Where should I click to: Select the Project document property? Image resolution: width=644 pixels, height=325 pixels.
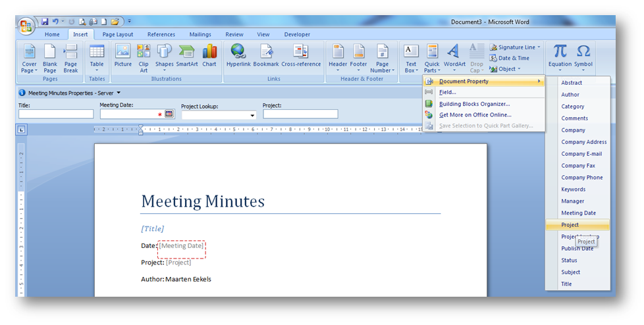(x=577, y=225)
